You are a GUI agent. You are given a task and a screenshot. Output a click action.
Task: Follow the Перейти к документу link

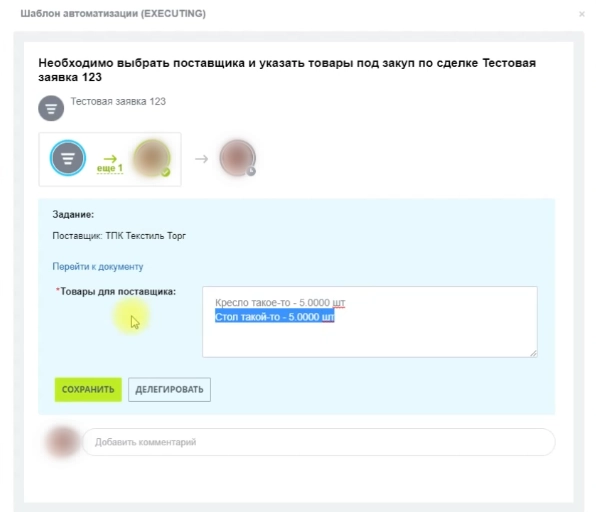[98, 266]
